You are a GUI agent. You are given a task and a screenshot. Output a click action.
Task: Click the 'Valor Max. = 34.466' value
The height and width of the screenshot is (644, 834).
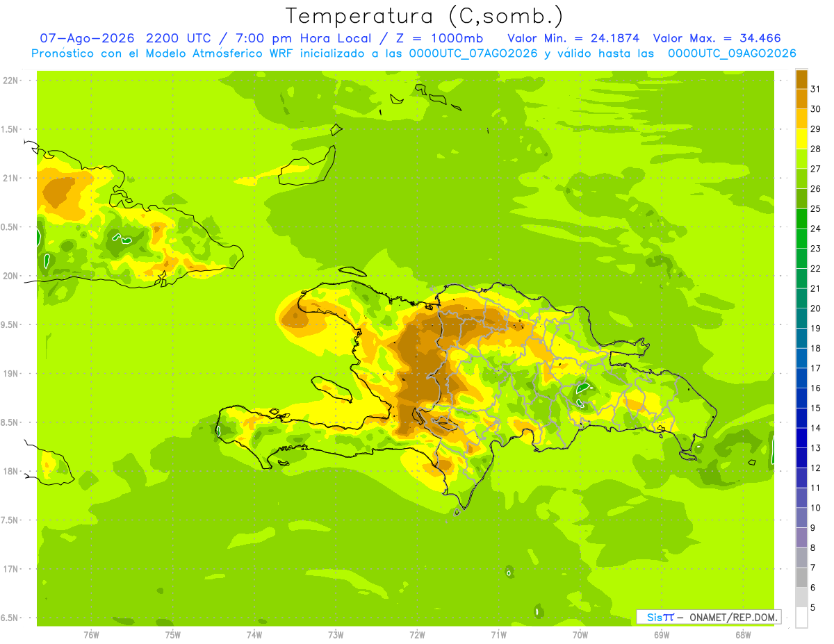pyautogui.click(x=717, y=38)
